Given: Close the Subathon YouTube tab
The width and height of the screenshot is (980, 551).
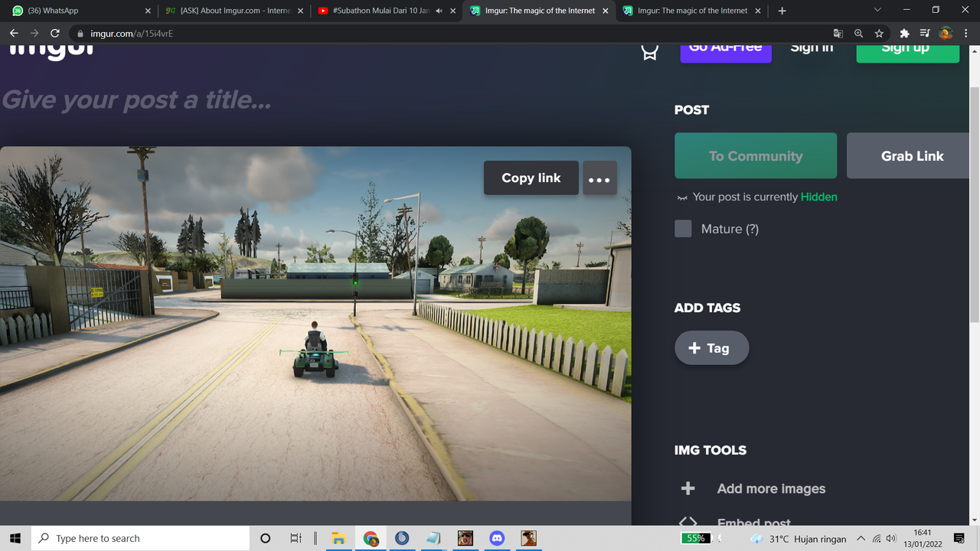Looking at the screenshot, I should pyautogui.click(x=453, y=11).
